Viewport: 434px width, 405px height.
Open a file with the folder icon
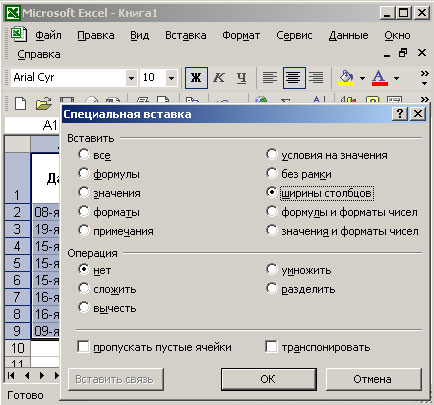tap(43, 103)
